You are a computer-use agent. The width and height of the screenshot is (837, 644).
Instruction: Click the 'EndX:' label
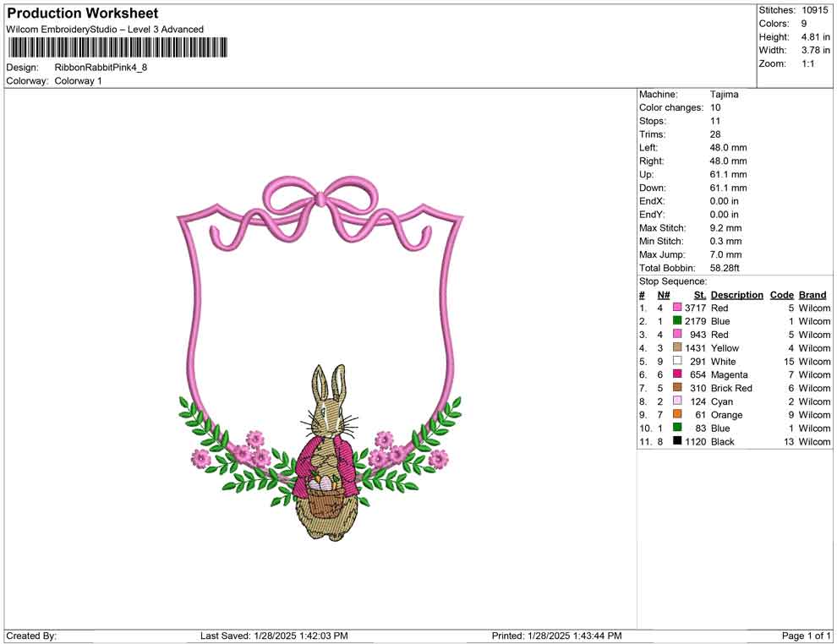tap(652, 201)
